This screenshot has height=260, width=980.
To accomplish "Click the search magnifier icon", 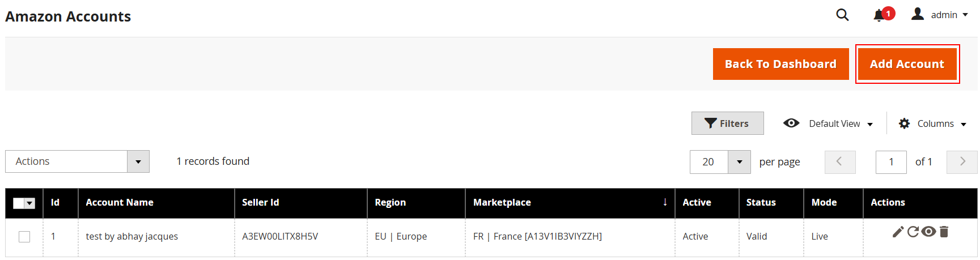I will click(842, 15).
